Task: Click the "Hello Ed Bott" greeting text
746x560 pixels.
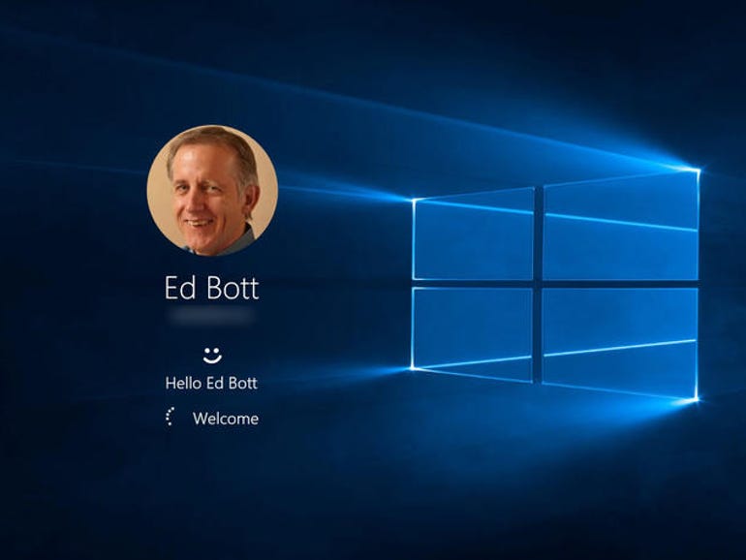Action: 212,383
